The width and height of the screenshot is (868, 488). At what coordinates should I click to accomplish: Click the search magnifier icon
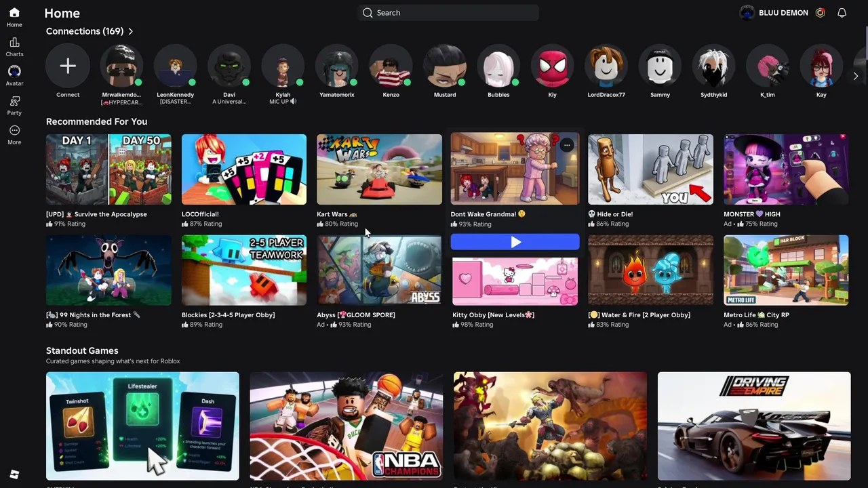[368, 13]
